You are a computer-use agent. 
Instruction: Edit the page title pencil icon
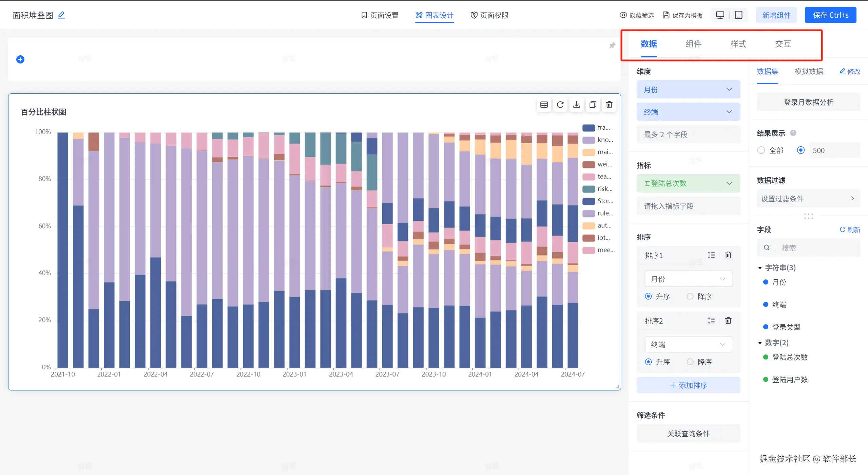click(x=61, y=15)
